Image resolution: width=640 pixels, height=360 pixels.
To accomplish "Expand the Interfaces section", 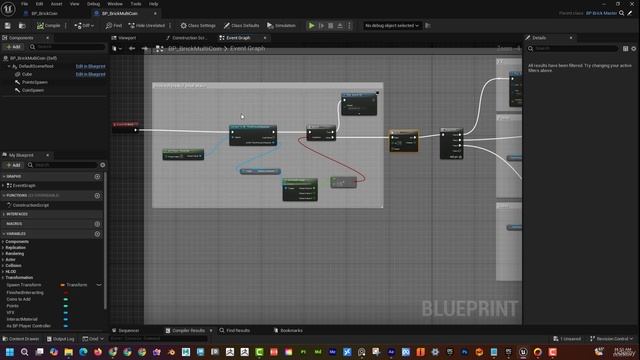I will [x=4, y=214].
